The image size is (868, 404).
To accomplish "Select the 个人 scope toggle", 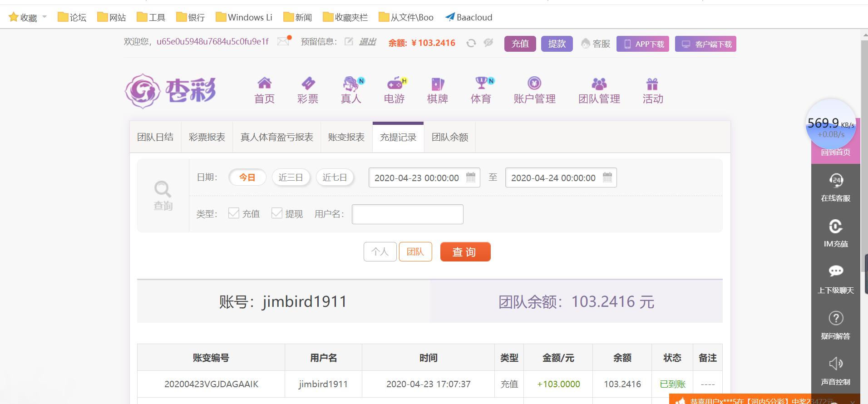I will pyautogui.click(x=380, y=251).
